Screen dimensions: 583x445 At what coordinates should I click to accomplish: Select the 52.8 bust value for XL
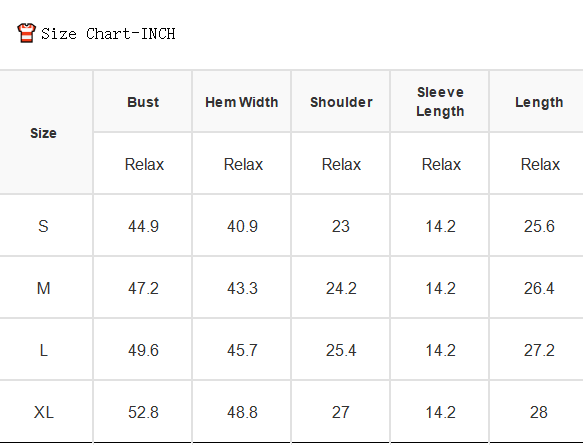coord(143,412)
